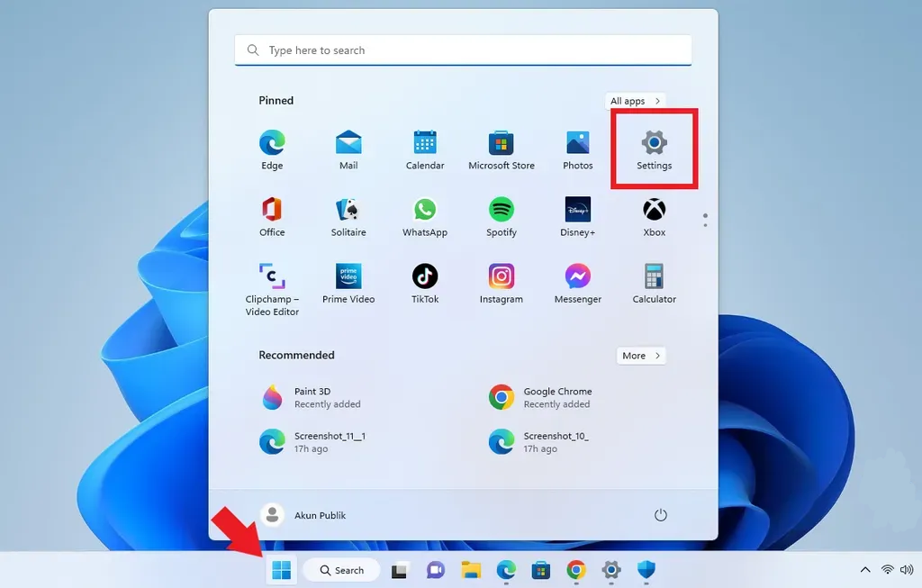Launch the TikTok app

pos(425,284)
